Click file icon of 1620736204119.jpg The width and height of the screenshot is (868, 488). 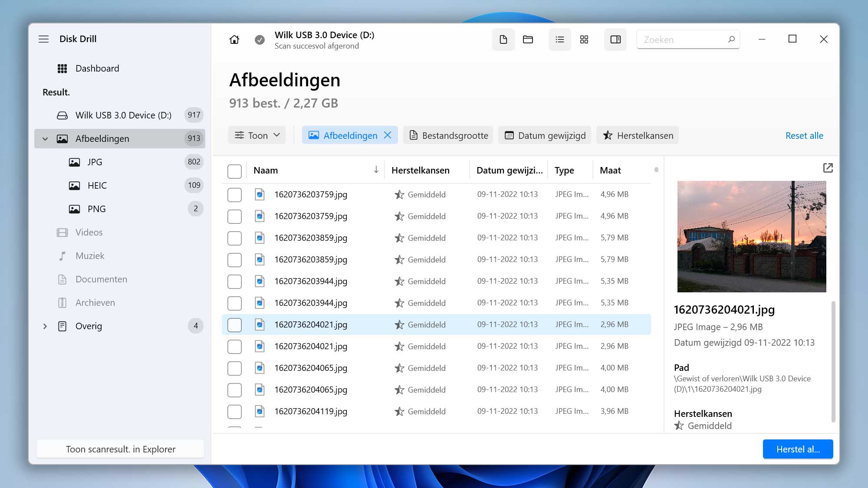(x=260, y=411)
